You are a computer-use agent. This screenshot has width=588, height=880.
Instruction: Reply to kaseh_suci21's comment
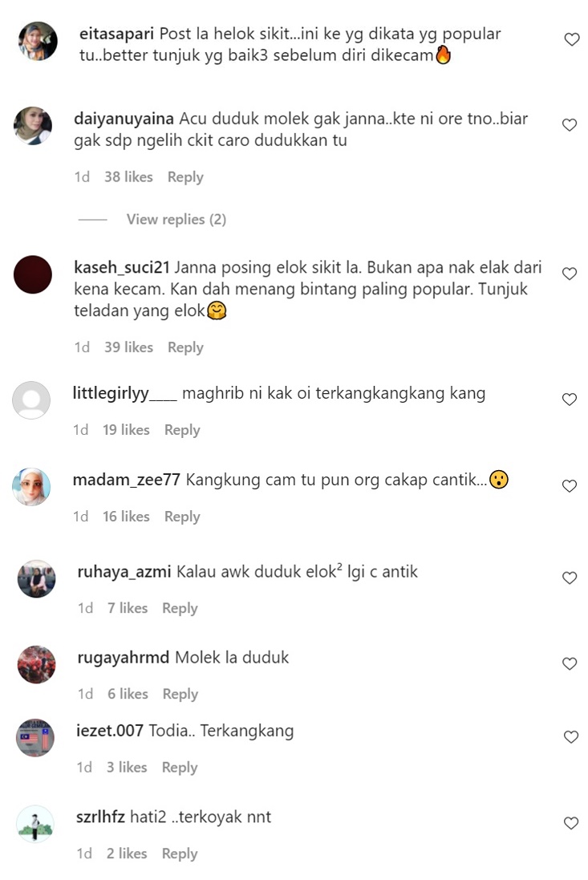185,348
